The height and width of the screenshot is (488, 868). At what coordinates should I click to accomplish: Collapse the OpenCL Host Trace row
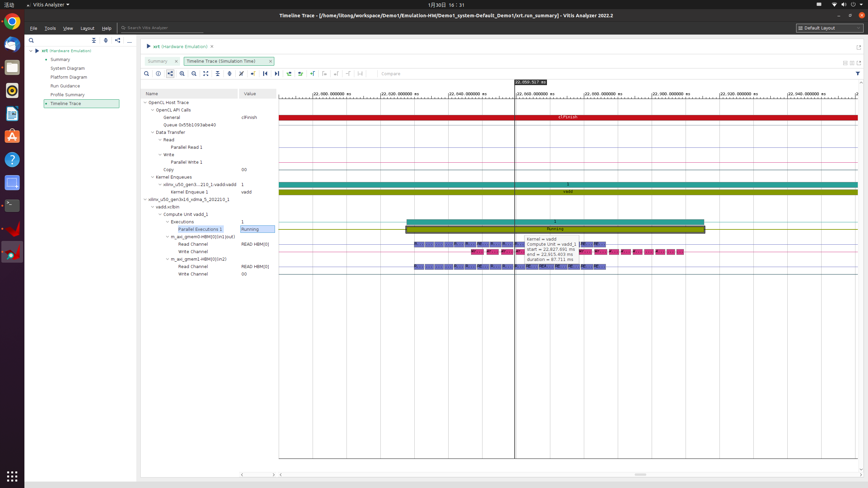(145, 102)
